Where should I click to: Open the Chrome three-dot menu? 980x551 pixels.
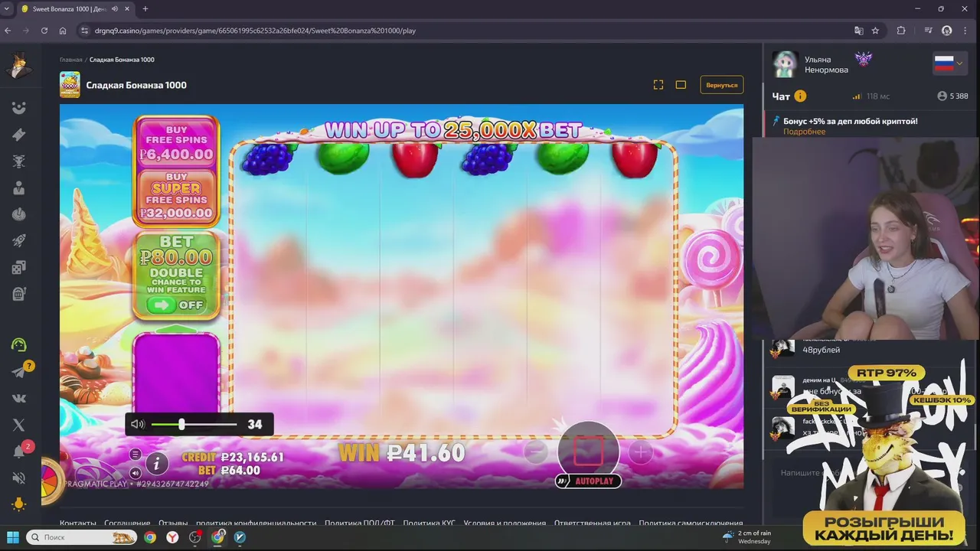point(966,31)
